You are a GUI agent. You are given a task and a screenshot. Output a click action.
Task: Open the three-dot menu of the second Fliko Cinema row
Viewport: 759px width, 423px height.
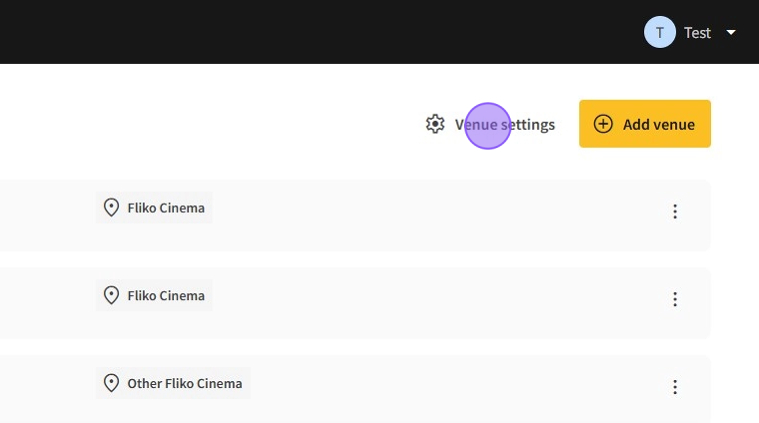[x=675, y=299]
